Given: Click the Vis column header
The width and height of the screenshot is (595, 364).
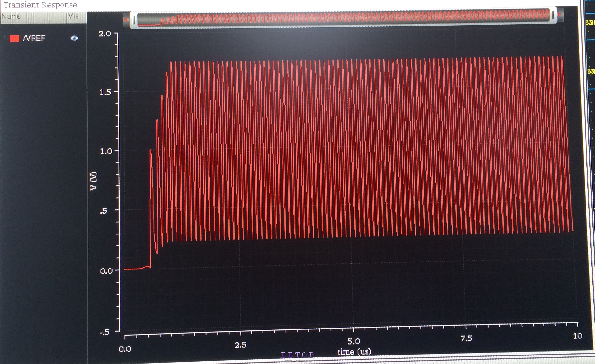Looking at the screenshot, I should tap(77, 17).
